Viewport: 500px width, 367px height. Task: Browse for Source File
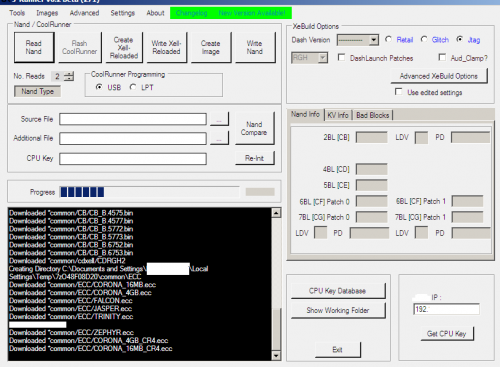pos(219,119)
